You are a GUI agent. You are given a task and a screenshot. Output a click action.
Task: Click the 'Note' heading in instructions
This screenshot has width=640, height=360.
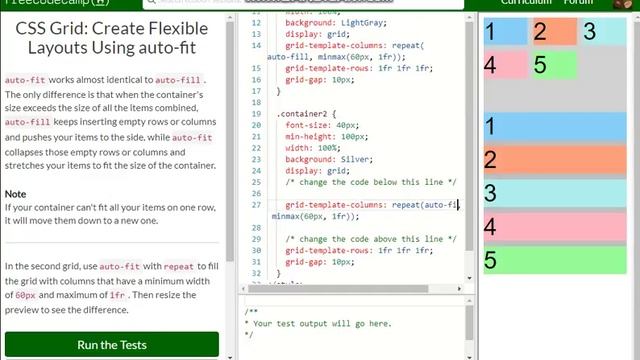point(16,194)
